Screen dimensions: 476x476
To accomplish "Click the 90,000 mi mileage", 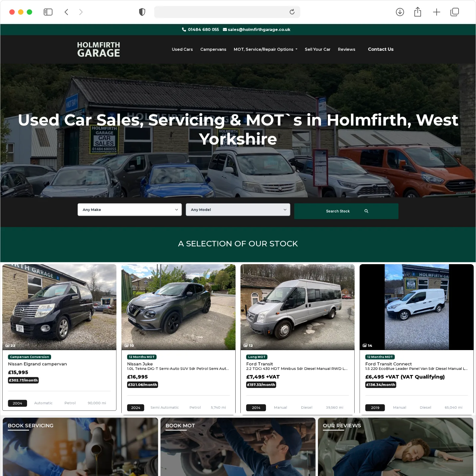I will pyautogui.click(x=97, y=403).
